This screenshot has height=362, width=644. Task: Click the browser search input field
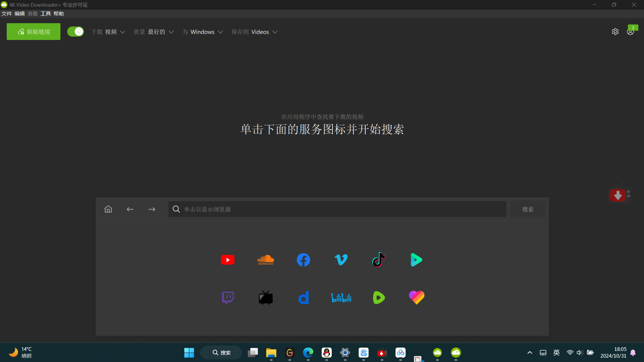click(x=337, y=209)
